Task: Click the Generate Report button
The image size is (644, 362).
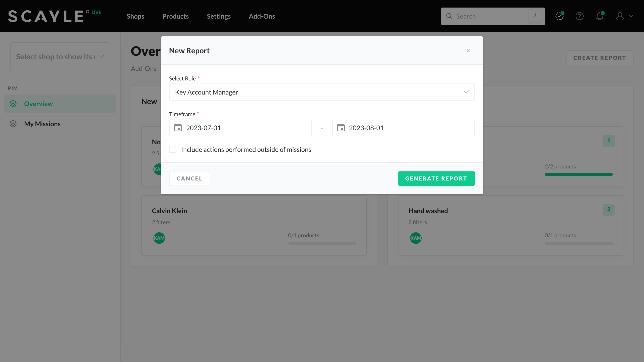Action: pos(436,178)
